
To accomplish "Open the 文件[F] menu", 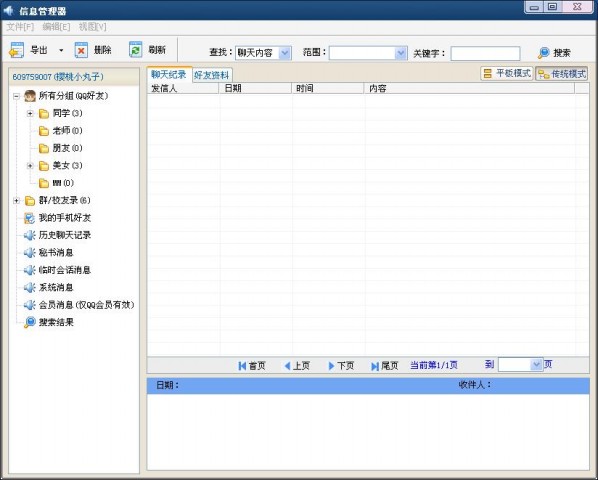I will 20,27.
